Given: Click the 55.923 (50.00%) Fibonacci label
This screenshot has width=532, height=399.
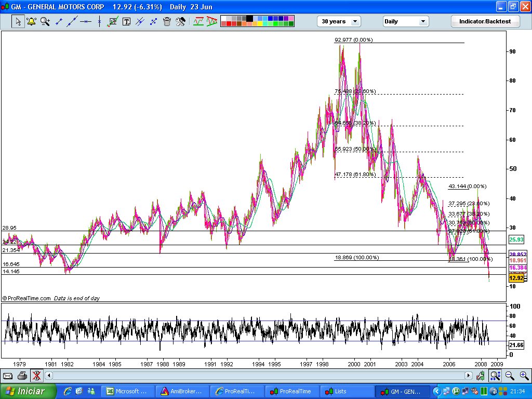Looking at the screenshot, I should pos(355,149).
